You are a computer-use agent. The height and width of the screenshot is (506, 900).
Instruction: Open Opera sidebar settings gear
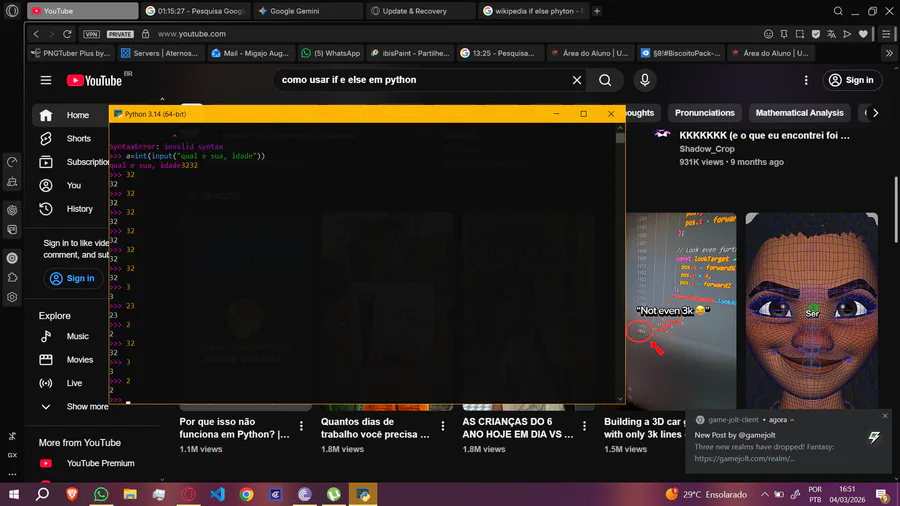coord(12,297)
